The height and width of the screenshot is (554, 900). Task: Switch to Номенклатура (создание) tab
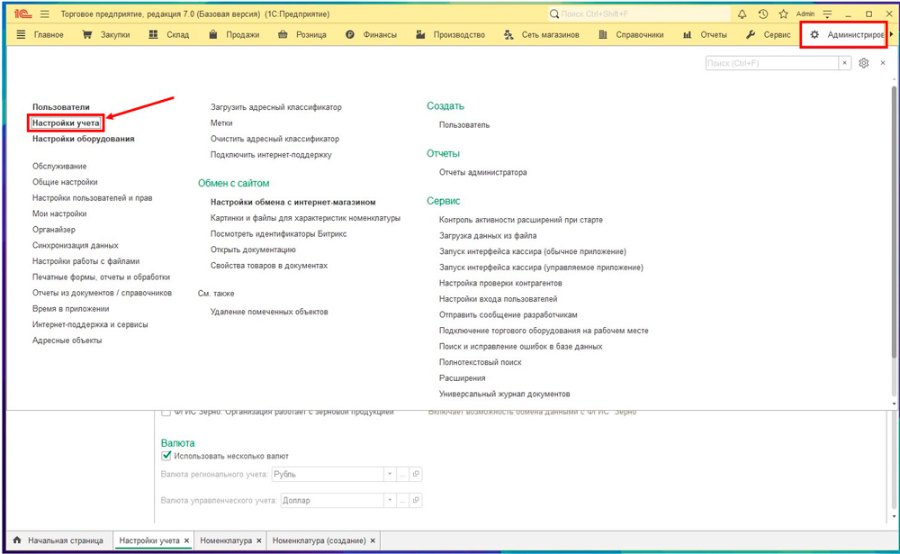pos(319,541)
